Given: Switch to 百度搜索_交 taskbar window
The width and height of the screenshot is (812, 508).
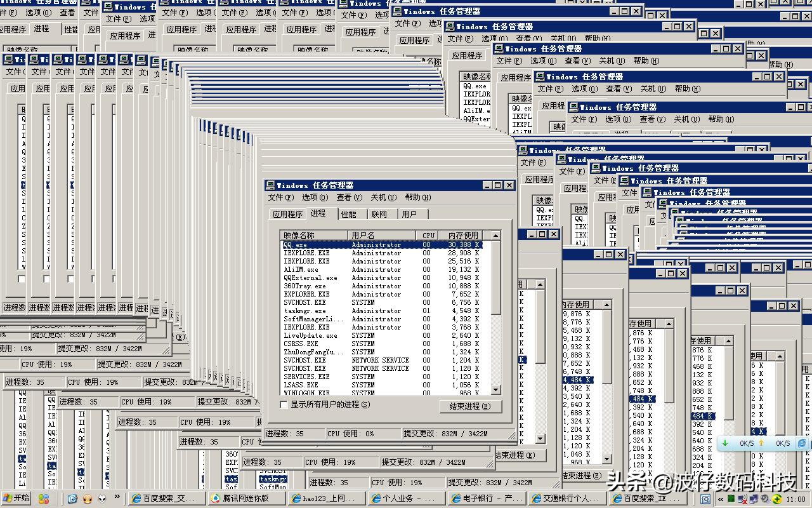Looking at the screenshot, I should (166, 499).
